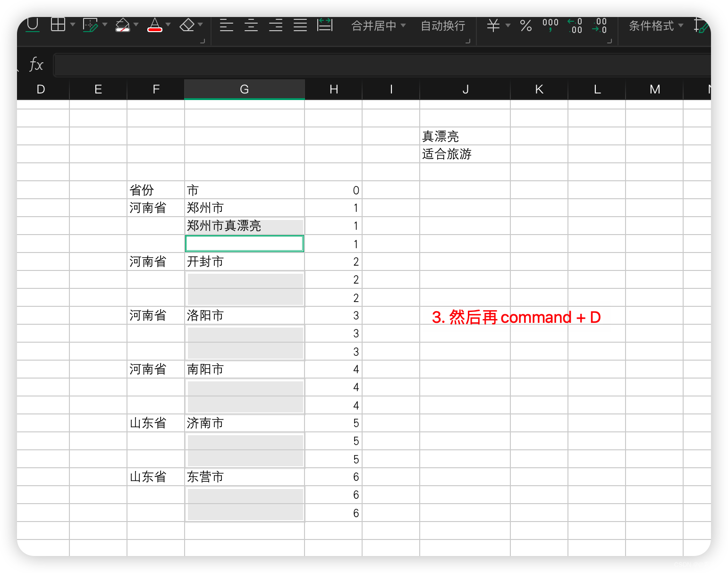Select column J header
728x573 pixels.
tap(465, 89)
